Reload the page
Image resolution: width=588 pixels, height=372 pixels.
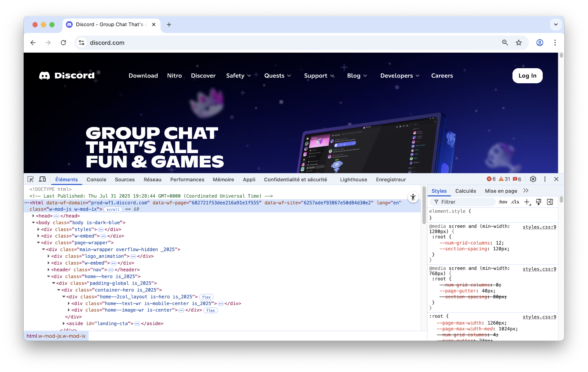click(63, 42)
